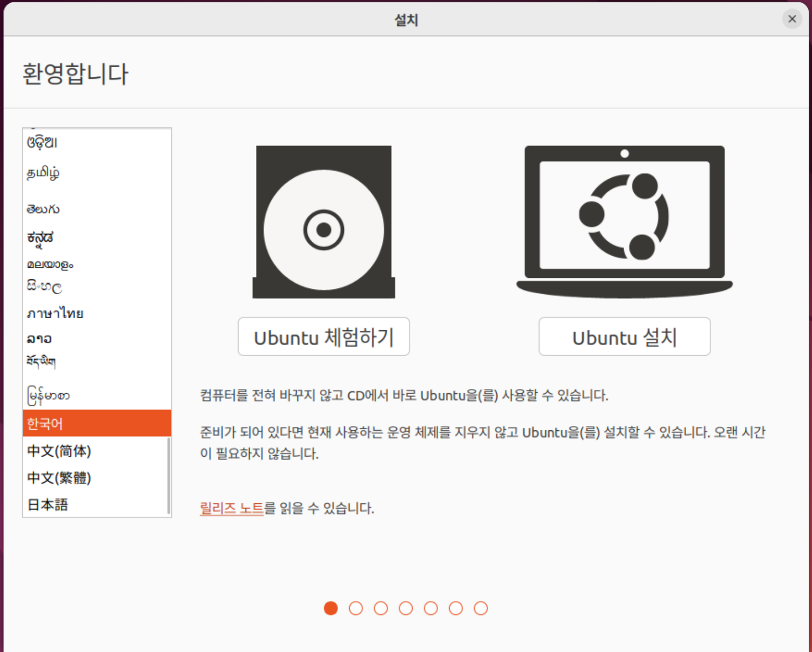Close the 설치 window
The height and width of the screenshot is (652, 812).
[x=792, y=19]
